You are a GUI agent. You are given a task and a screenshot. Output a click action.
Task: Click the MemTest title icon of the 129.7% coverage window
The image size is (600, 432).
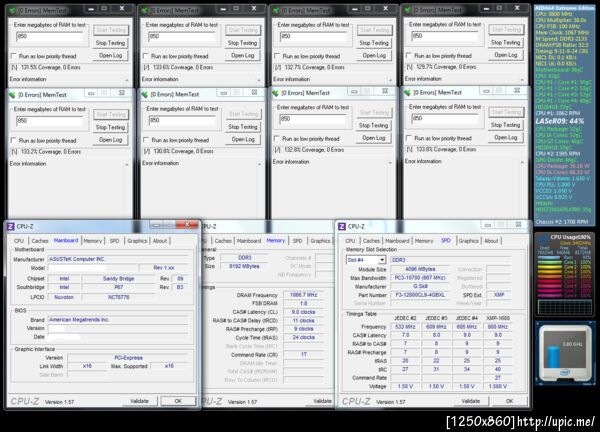pos(408,10)
